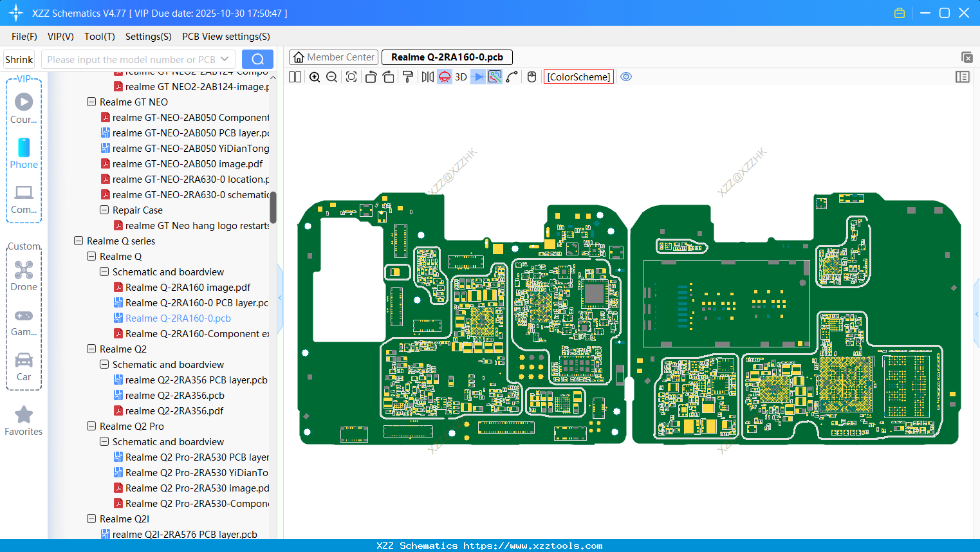980x552 pixels.
Task: Click the Shrink button
Action: [x=19, y=59]
